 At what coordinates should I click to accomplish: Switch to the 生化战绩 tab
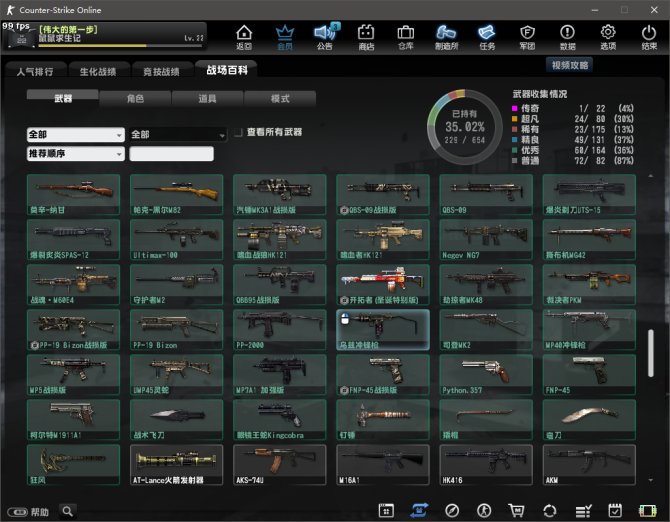(x=98, y=71)
